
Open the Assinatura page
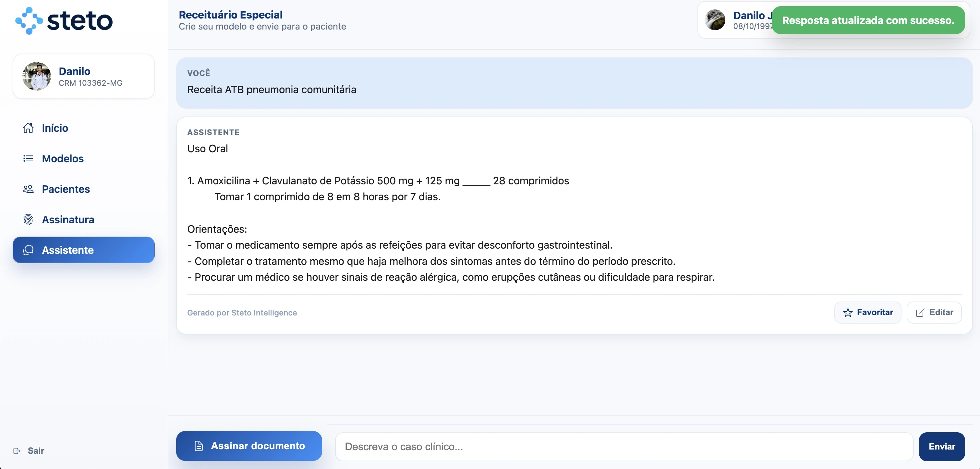pos(68,220)
